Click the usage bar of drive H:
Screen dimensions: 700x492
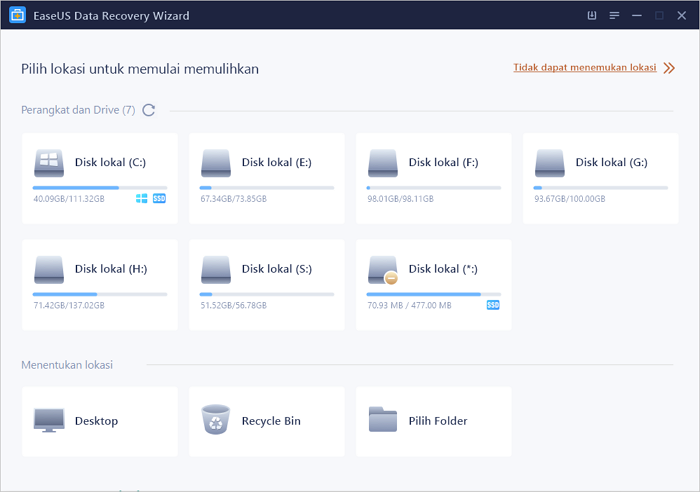tap(100, 294)
